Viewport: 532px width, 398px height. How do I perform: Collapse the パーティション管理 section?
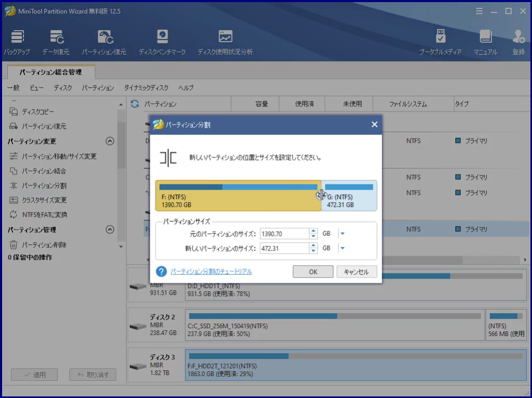(110, 230)
